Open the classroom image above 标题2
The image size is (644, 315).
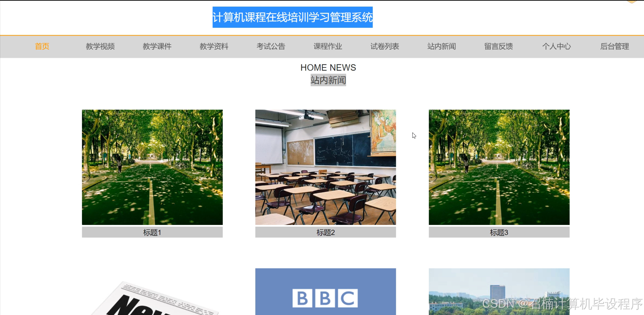[326, 167]
